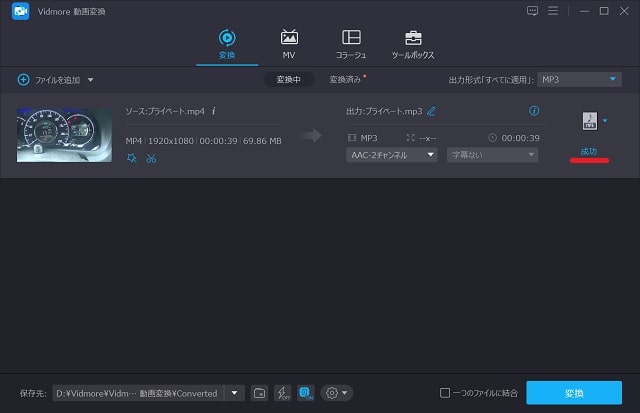Expand the add-file dropdown arrow
Viewport: 640px width, 413px height.
(x=91, y=80)
